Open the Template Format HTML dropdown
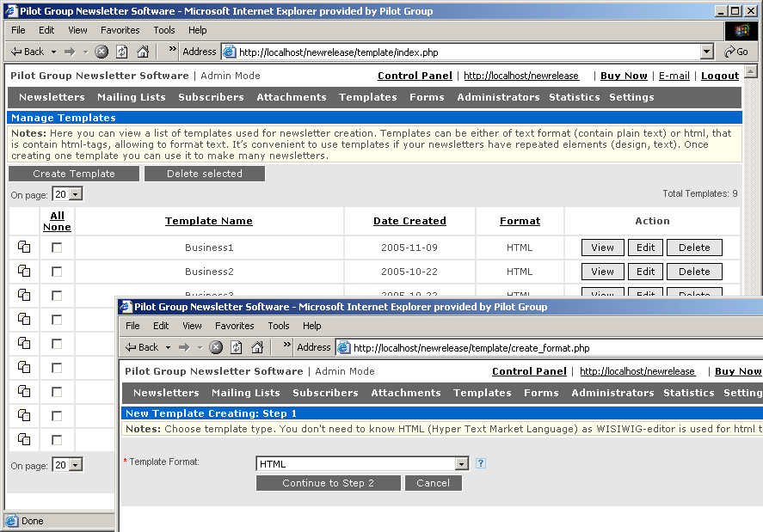 [x=462, y=464]
